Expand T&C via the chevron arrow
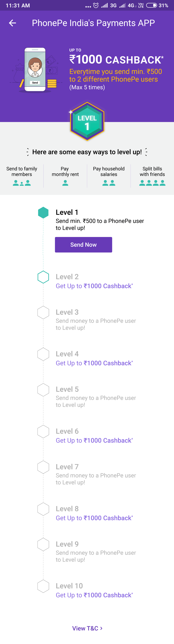Viewport: 174px width, 644px height. point(101,628)
